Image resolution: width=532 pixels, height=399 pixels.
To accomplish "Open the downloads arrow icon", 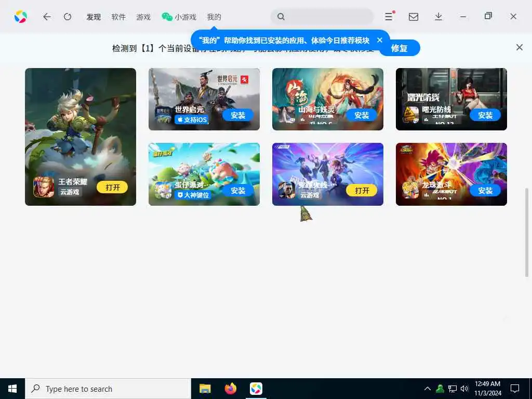I will point(438,17).
